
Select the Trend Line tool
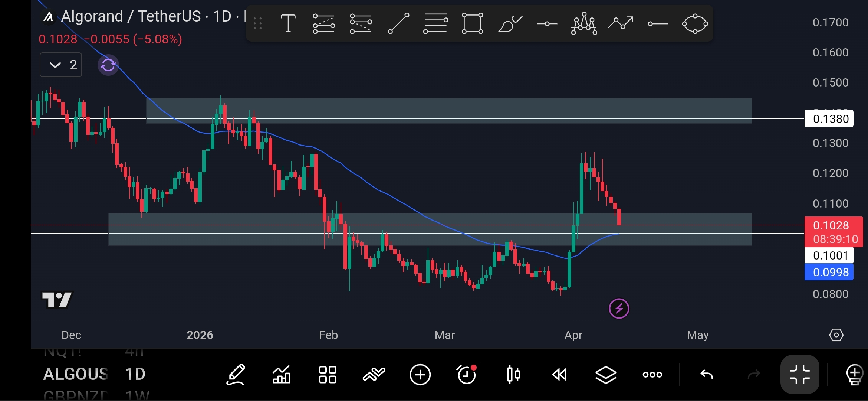click(398, 24)
